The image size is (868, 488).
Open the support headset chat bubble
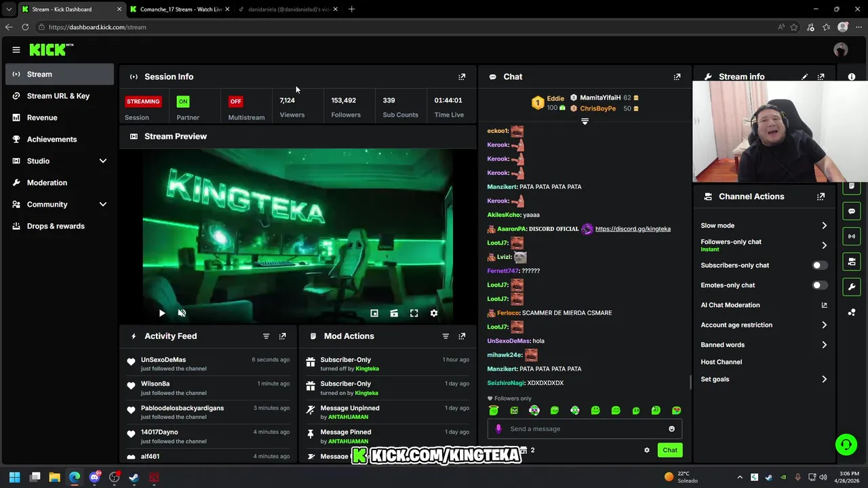pos(846,445)
